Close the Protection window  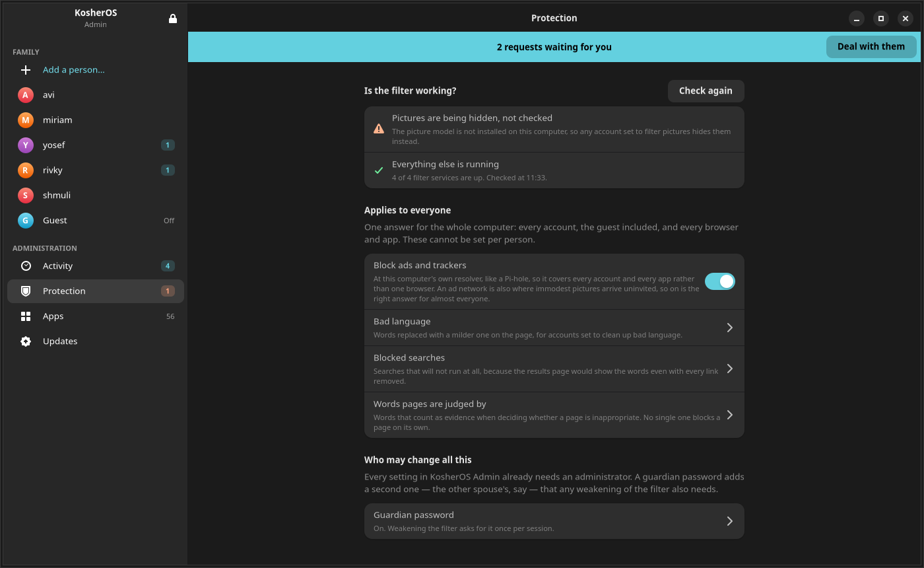coord(906,18)
